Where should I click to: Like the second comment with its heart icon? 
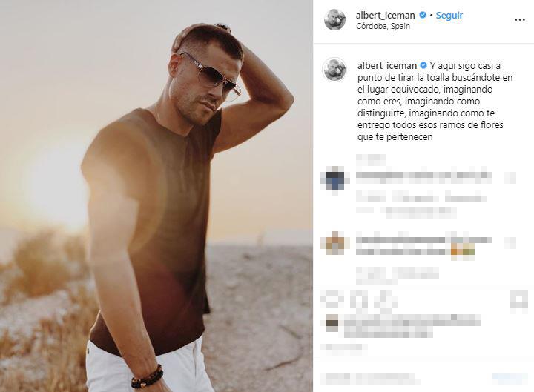(x=510, y=242)
